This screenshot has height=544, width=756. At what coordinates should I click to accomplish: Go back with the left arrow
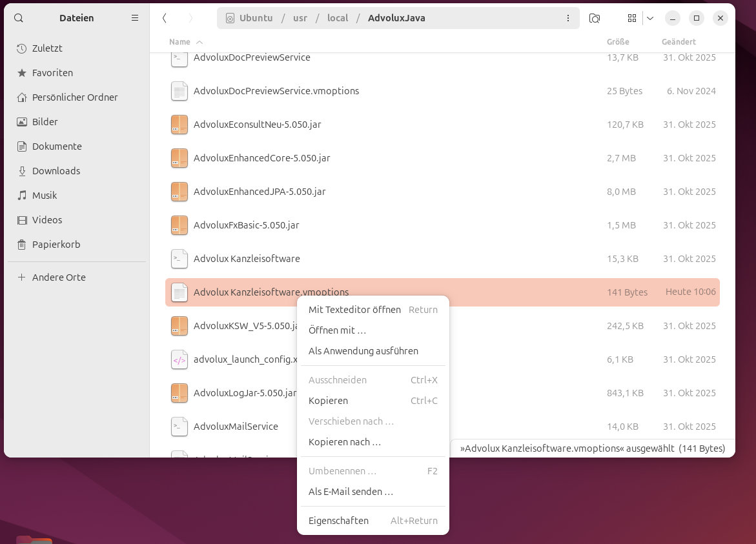point(165,18)
